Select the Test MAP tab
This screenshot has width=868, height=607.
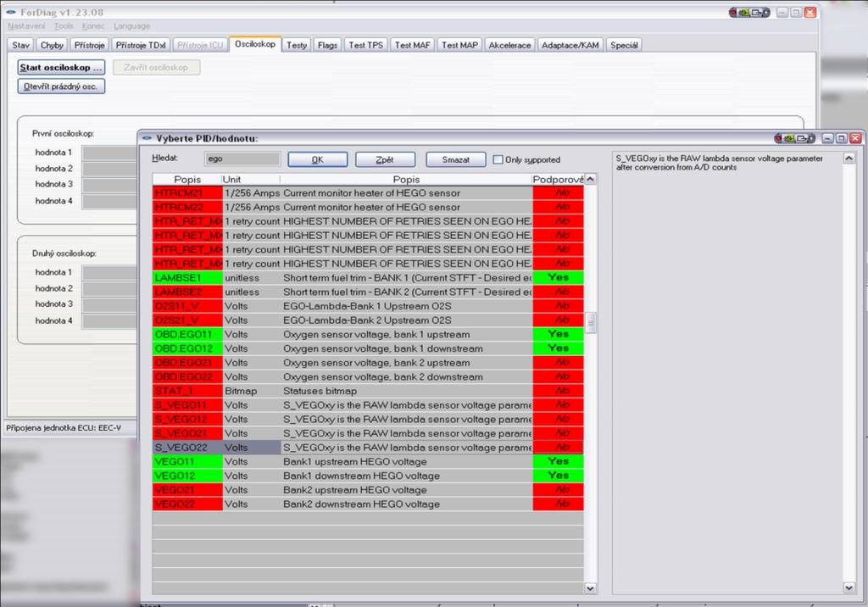(459, 45)
